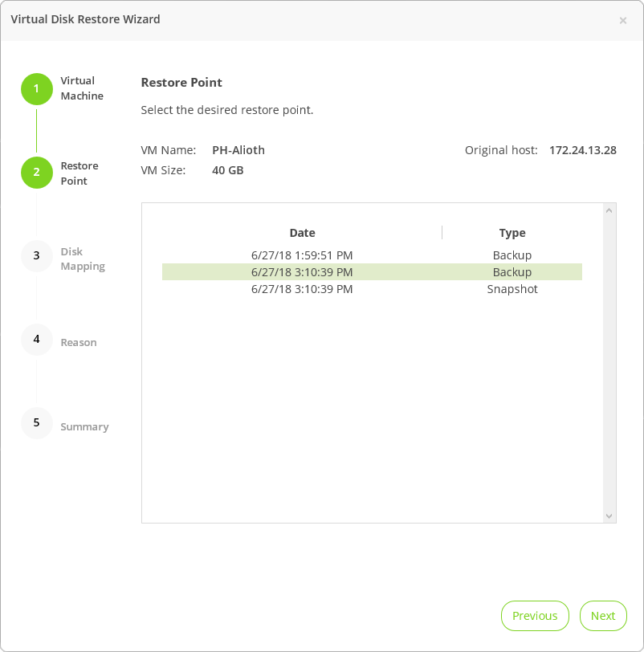
Task: Click the Next button
Action: (x=603, y=616)
